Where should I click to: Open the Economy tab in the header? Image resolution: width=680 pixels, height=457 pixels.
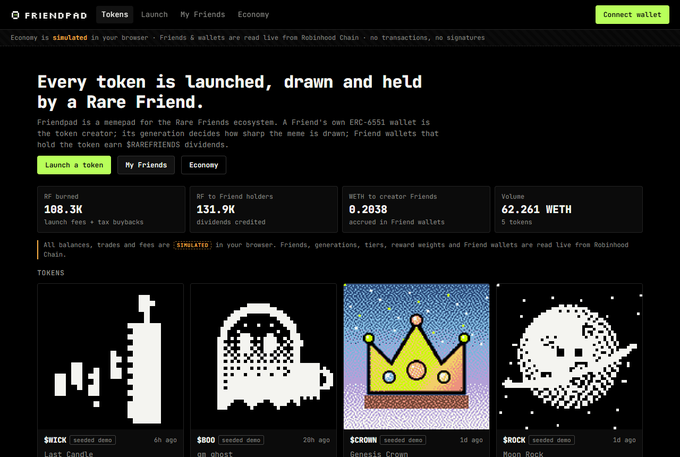253,15
